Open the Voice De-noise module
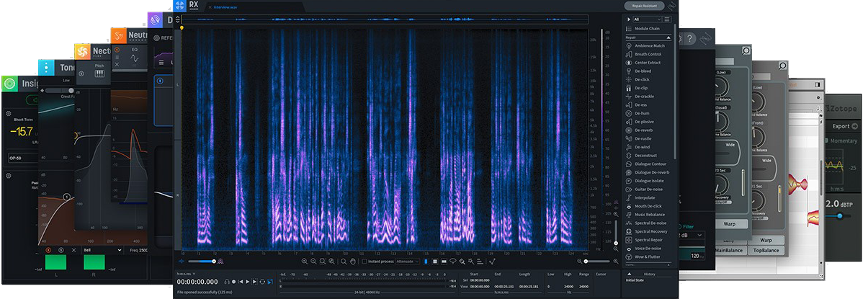Screen dimensions: 868x299 (x=648, y=249)
